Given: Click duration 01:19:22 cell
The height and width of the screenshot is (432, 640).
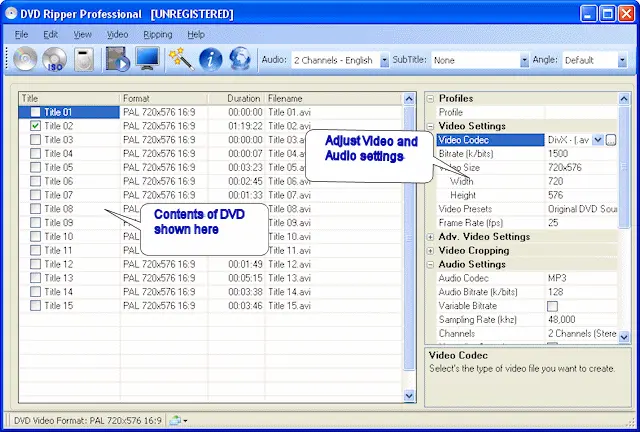Looking at the screenshot, I should pos(245,126).
